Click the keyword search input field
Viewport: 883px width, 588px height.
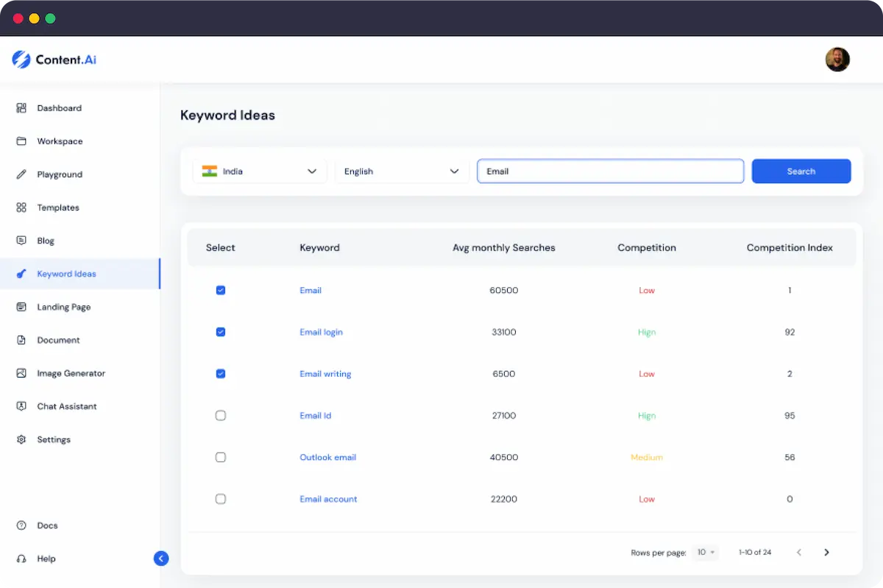610,171
